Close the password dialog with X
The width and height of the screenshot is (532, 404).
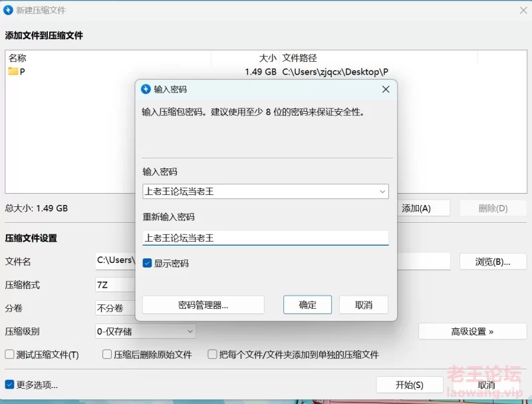tap(386, 89)
